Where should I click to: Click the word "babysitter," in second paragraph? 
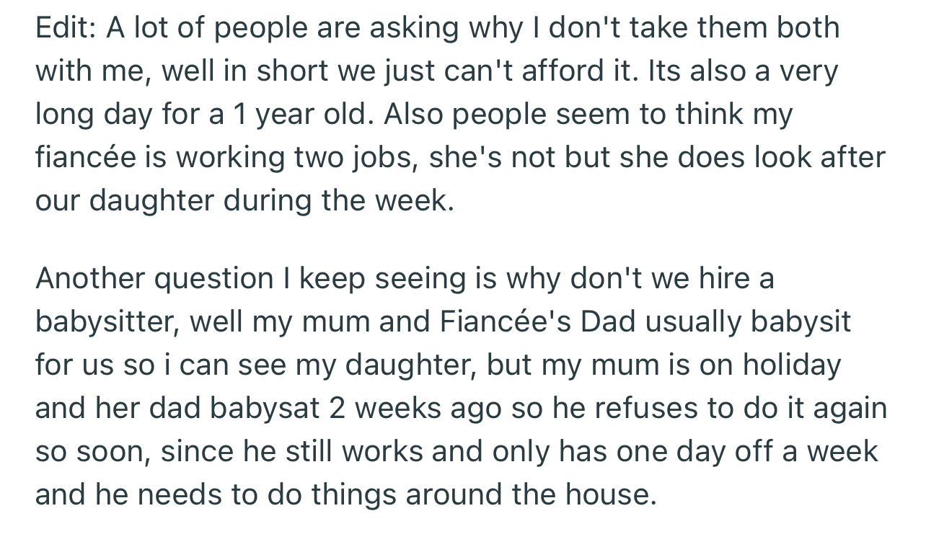(x=107, y=321)
